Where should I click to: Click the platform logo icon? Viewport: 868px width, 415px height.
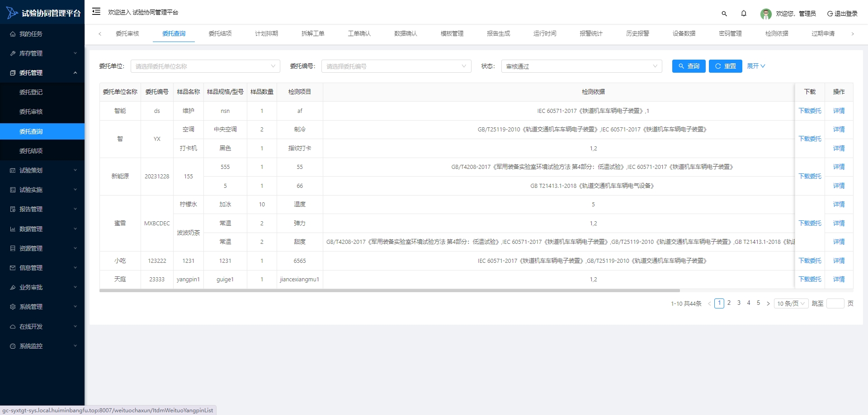12,13
